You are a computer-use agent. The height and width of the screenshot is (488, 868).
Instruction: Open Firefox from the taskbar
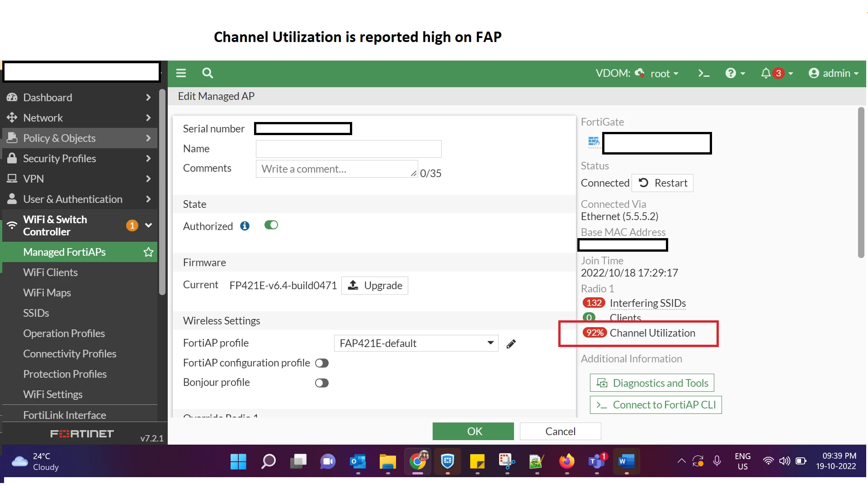click(x=566, y=461)
